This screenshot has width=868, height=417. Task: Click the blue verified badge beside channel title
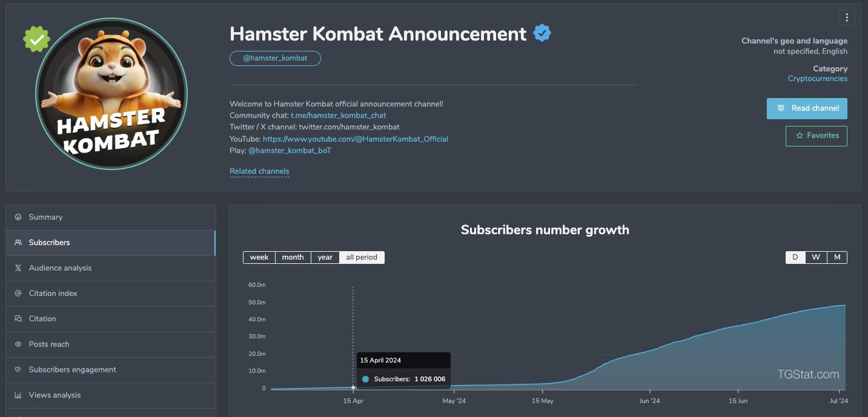pyautogui.click(x=542, y=34)
